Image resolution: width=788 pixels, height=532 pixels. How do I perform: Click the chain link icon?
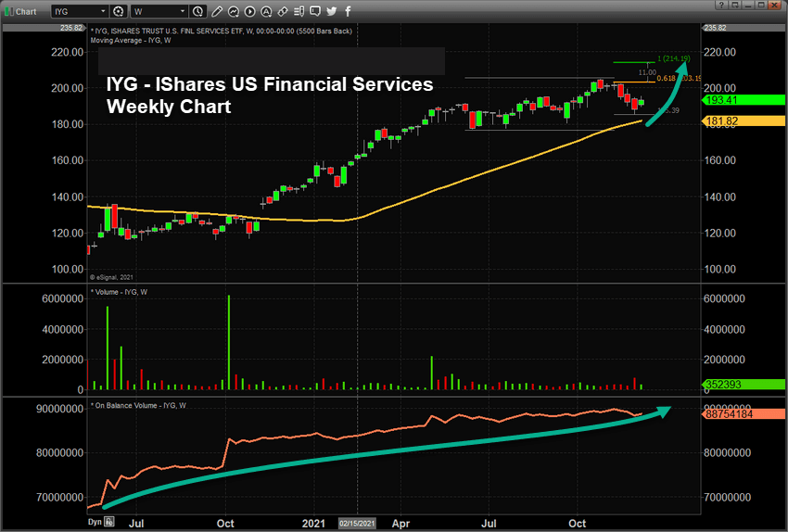[x=283, y=11]
